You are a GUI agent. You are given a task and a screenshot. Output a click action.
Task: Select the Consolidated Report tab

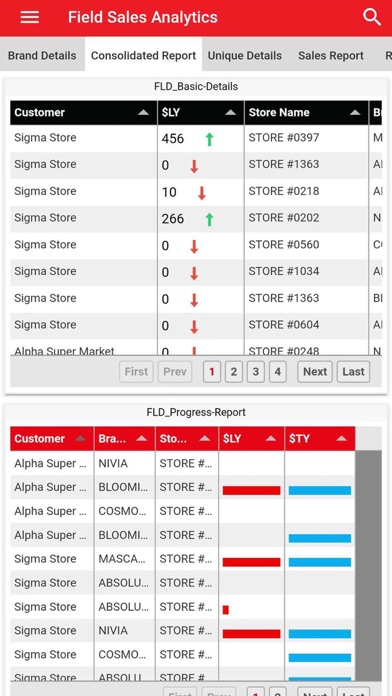(x=143, y=55)
